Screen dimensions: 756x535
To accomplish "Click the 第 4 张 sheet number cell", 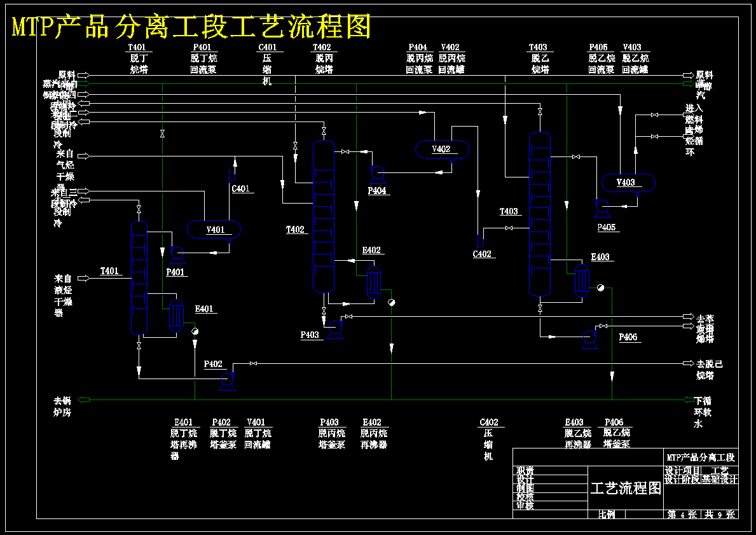I will tap(682, 514).
